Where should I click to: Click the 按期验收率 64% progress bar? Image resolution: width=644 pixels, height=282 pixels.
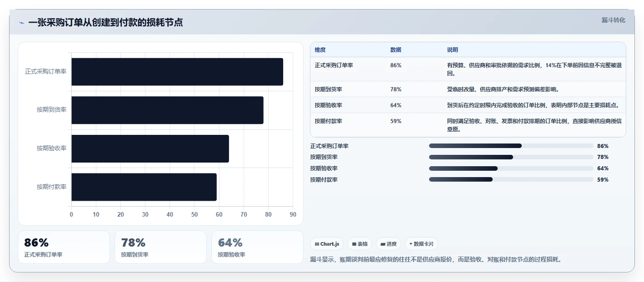pyautogui.click(x=511, y=168)
